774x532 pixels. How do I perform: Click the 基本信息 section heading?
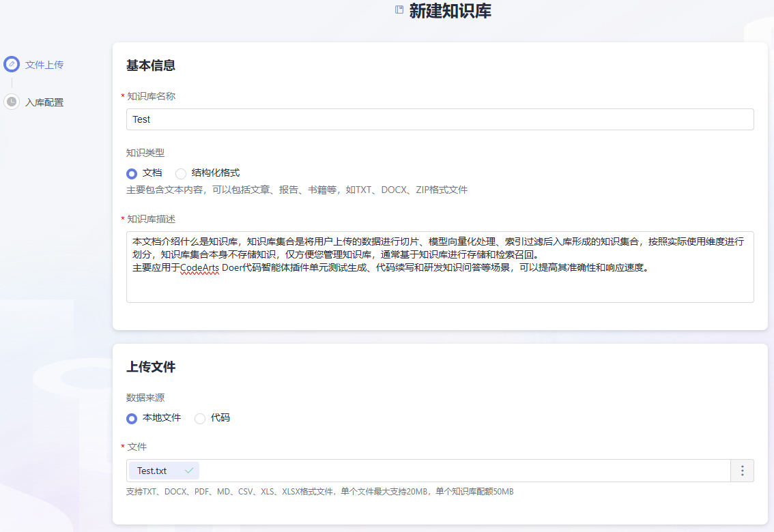(151, 65)
